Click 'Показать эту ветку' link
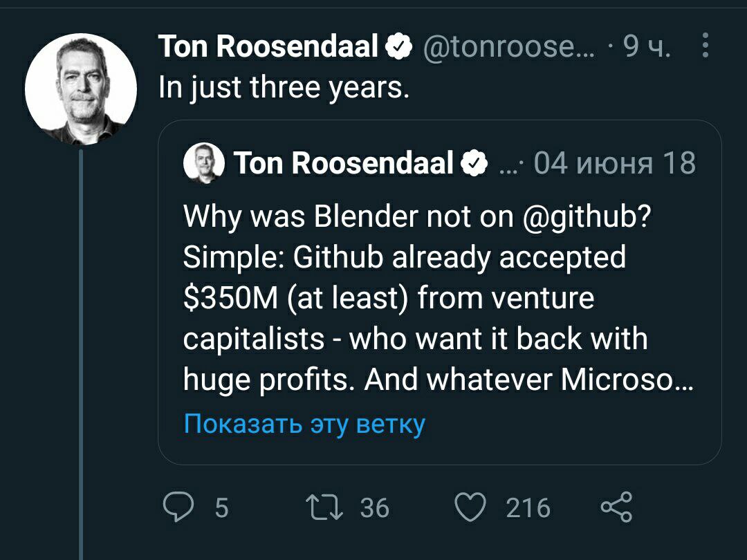Image resolution: width=747 pixels, height=560 pixels. [304, 423]
